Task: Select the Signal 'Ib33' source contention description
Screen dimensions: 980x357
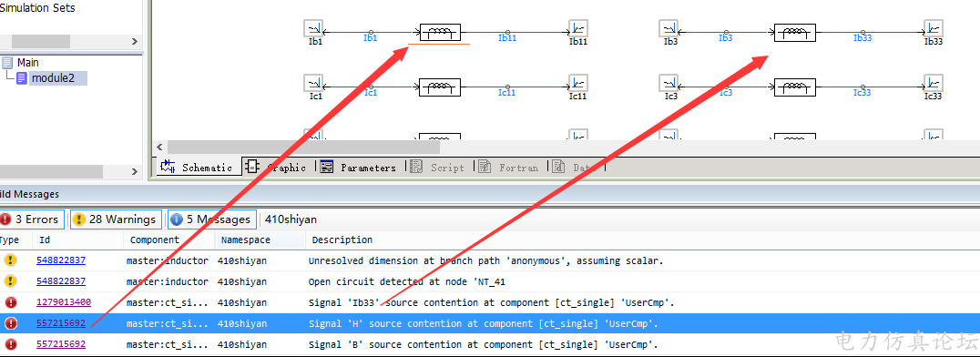Action: click(x=491, y=302)
